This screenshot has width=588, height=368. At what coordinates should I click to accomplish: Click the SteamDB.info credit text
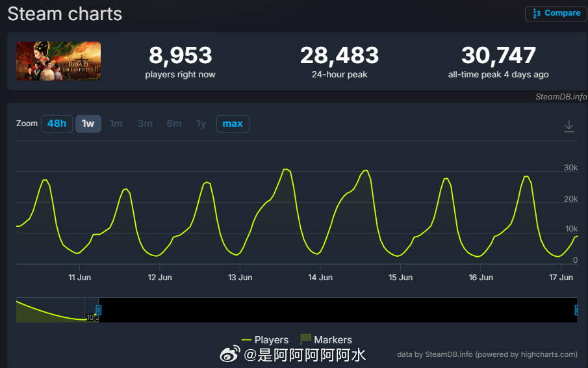[x=561, y=97]
